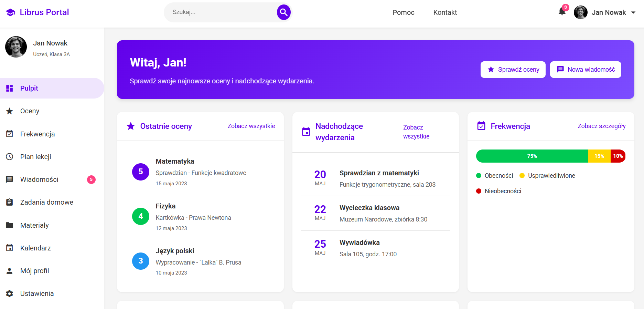Click the magnifying glass search button

pyautogui.click(x=283, y=12)
